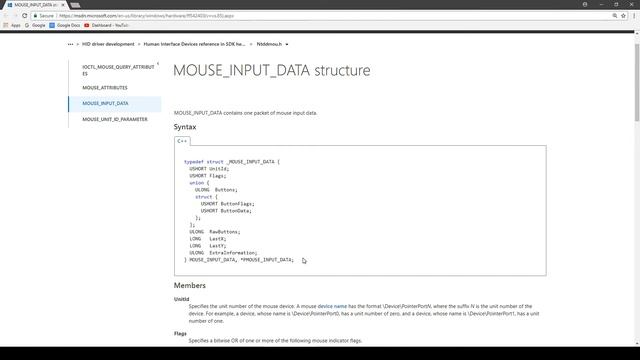Click the scrollbar up arrow
The height and width of the screenshot is (360, 640).
(637, 34)
